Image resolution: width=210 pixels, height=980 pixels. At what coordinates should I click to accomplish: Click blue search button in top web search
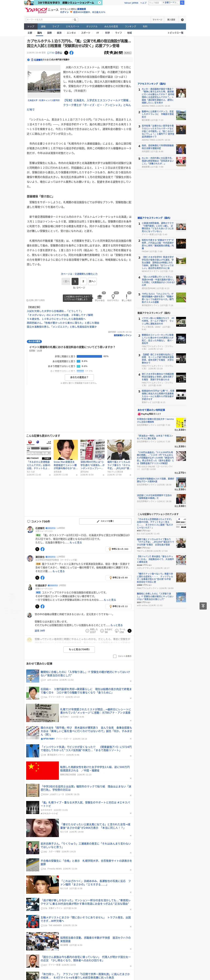pyautogui.click(x=182, y=3)
